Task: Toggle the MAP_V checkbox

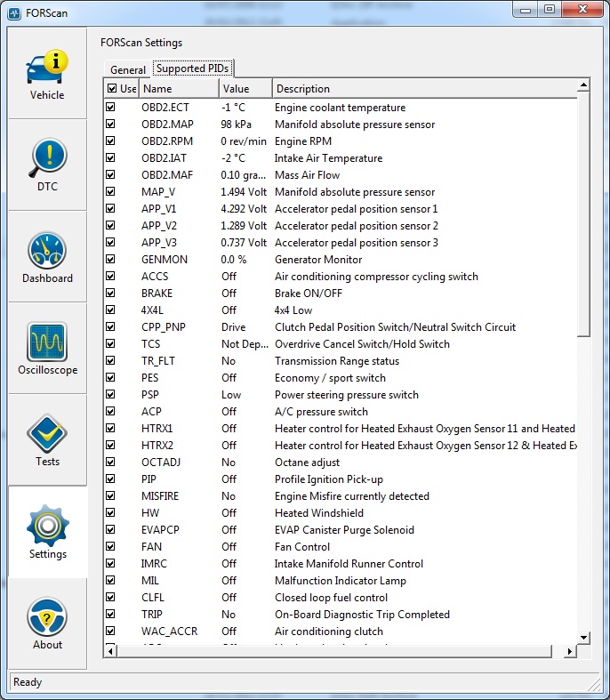Action: (x=110, y=192)
